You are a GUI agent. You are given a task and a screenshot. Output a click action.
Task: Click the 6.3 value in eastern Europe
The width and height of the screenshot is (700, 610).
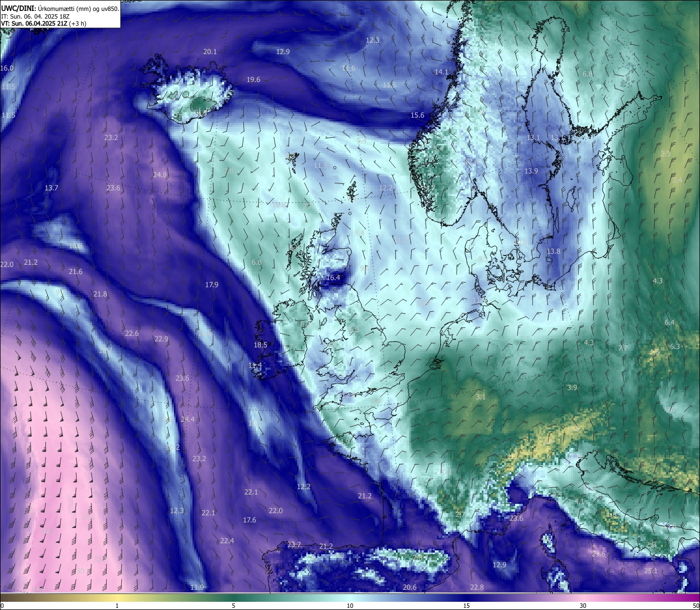click(x=675, y=347)
